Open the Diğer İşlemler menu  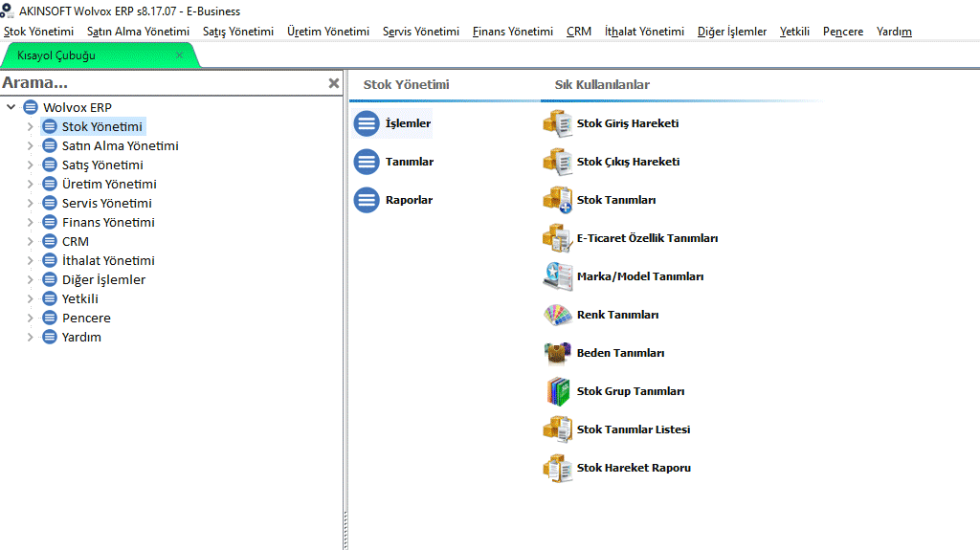[x=732, y=32]
